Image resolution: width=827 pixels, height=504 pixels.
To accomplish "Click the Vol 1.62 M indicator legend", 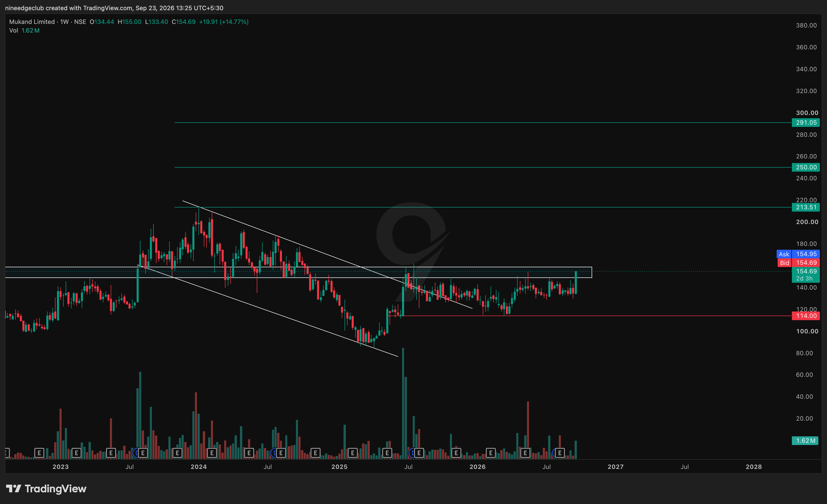I will [24, 31].
